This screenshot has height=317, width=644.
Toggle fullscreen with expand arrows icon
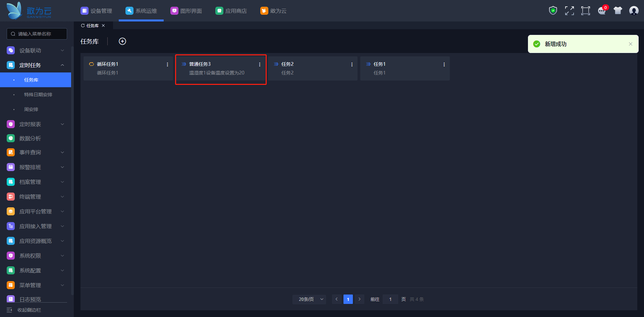click(569, 11)
